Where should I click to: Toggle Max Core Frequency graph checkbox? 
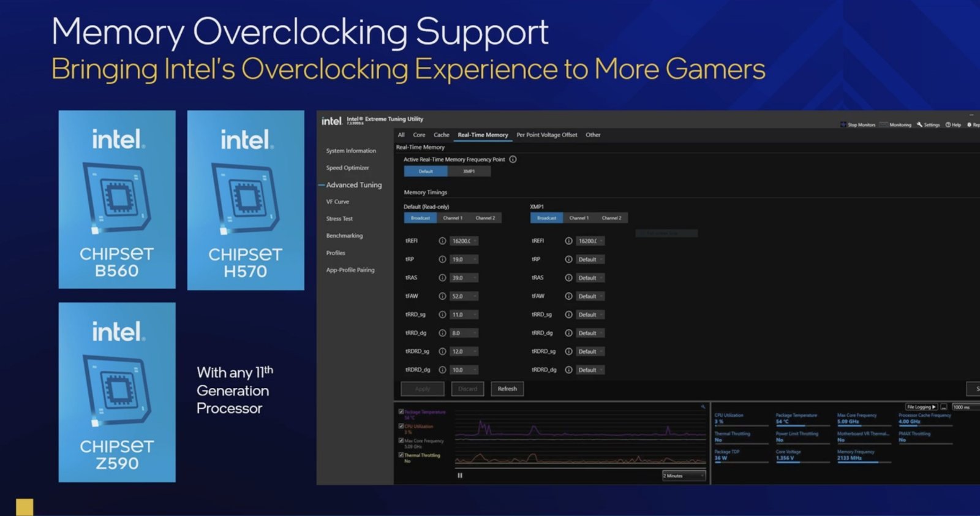[x=401, y=441]
